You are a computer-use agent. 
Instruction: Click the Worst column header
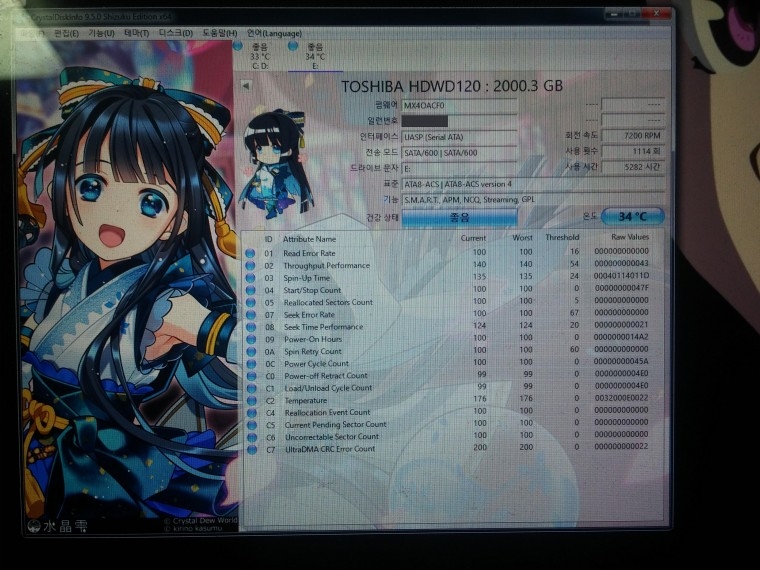pyautogui.click(x=522, y=238)
